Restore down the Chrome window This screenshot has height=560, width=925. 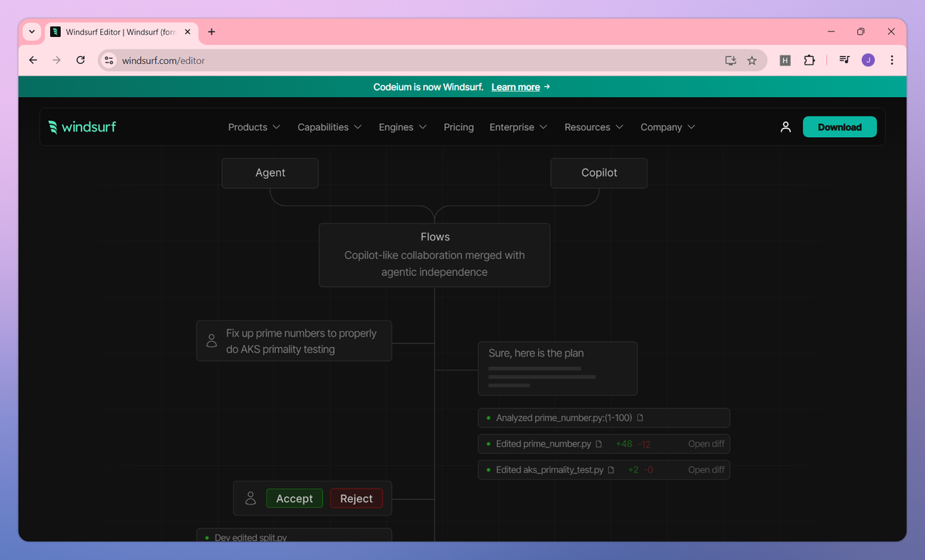(x=861, y=32)
